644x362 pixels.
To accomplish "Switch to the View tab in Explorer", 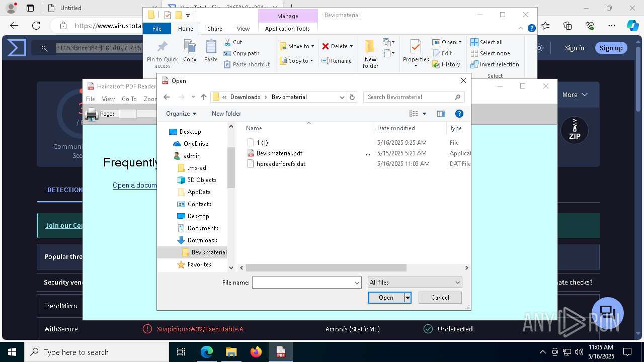I will click(x=243, y=29).
